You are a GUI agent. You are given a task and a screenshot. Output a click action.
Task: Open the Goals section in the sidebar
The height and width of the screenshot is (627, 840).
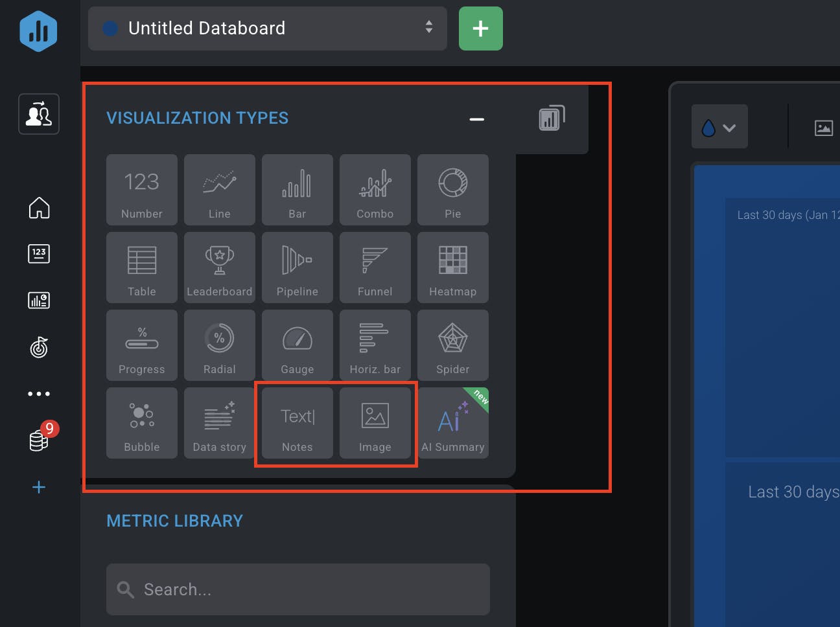[39, 347]
